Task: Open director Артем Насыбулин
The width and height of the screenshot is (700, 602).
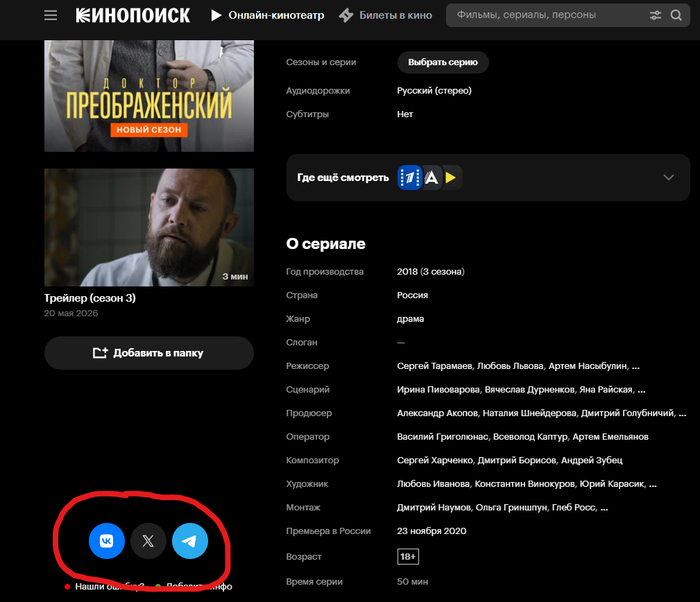Action: coord(588,366)
